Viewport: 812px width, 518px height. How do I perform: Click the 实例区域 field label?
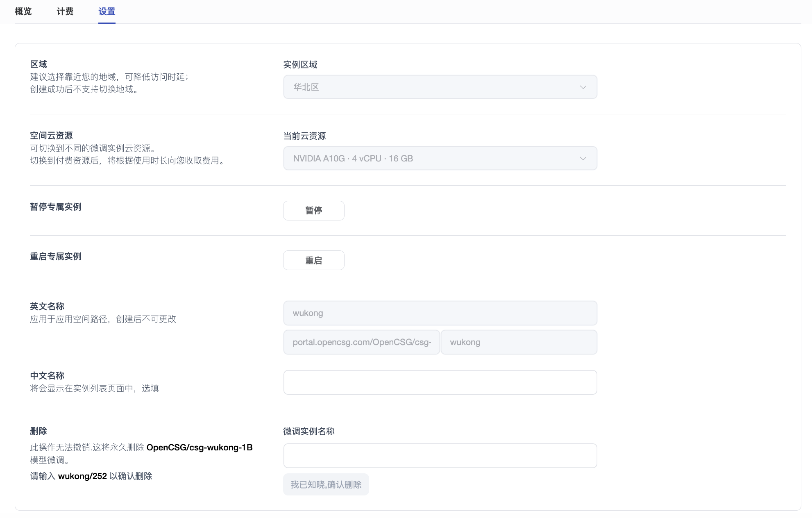pos(300,65)
